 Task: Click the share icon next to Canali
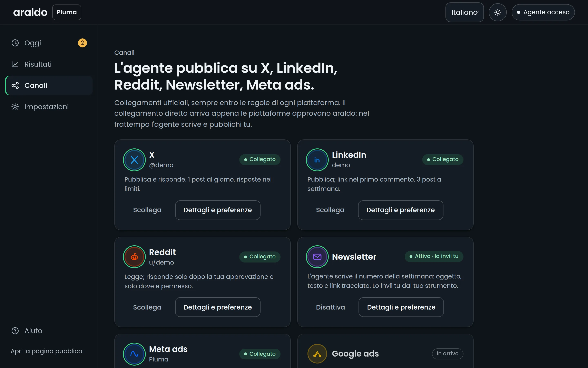[x=15, y=85]
